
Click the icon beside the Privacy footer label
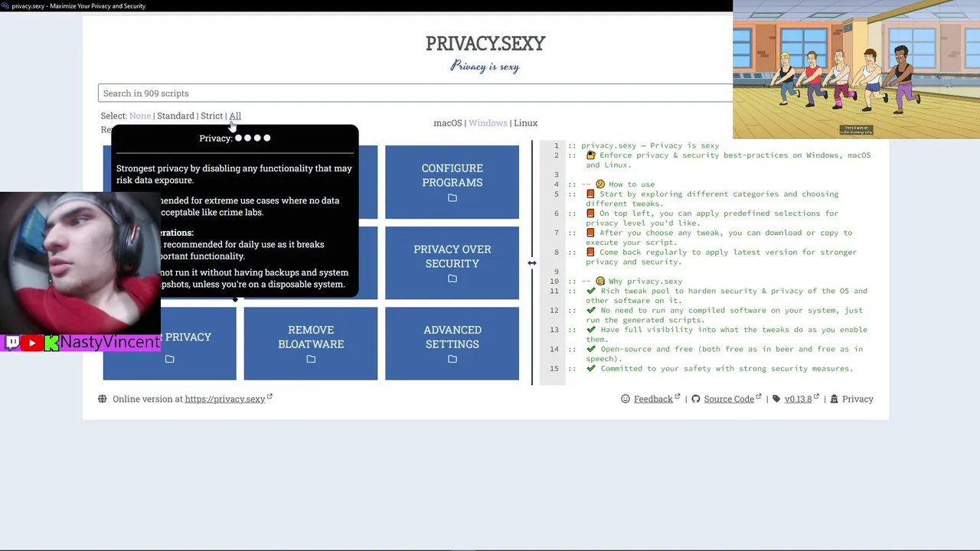835,399
